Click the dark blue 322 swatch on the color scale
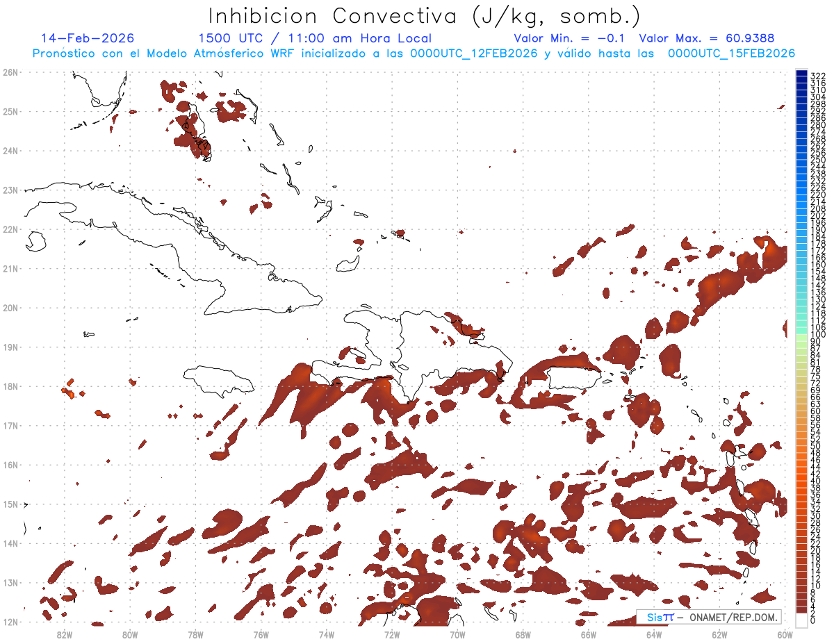Screen dimensions: 834x644 pos(802,73)
